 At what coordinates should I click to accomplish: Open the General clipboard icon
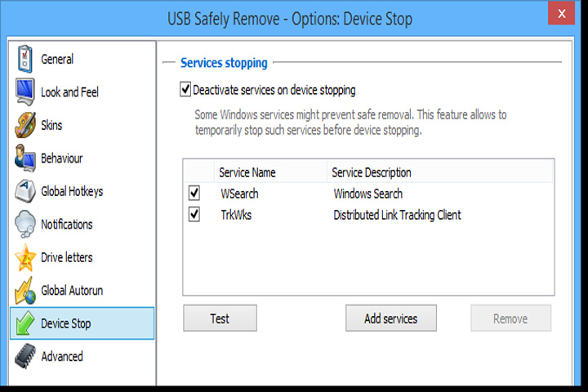pyautogui.click(x=24, y=59)
